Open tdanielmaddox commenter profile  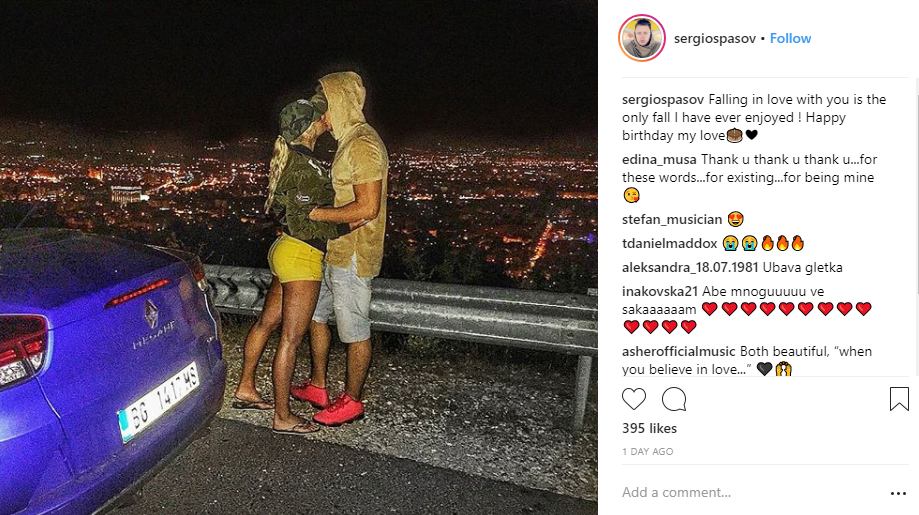(669, 243)
